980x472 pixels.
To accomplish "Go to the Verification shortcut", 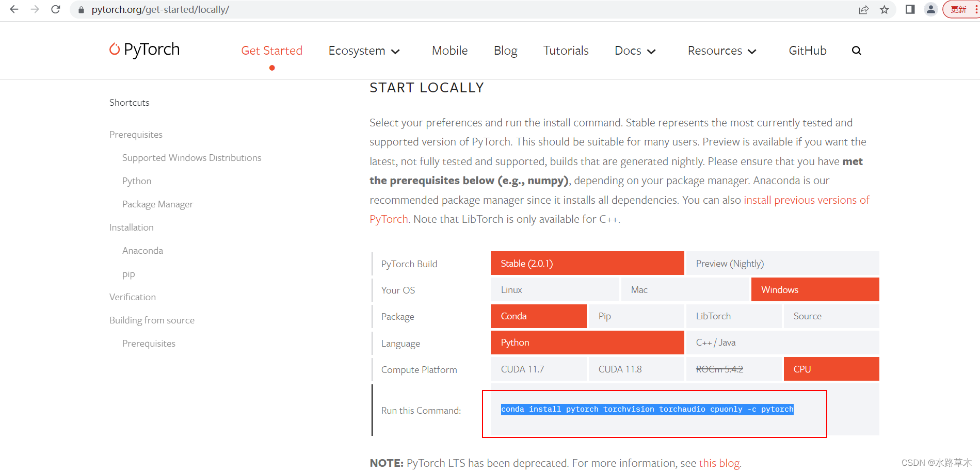I will (x=132, y=297).
